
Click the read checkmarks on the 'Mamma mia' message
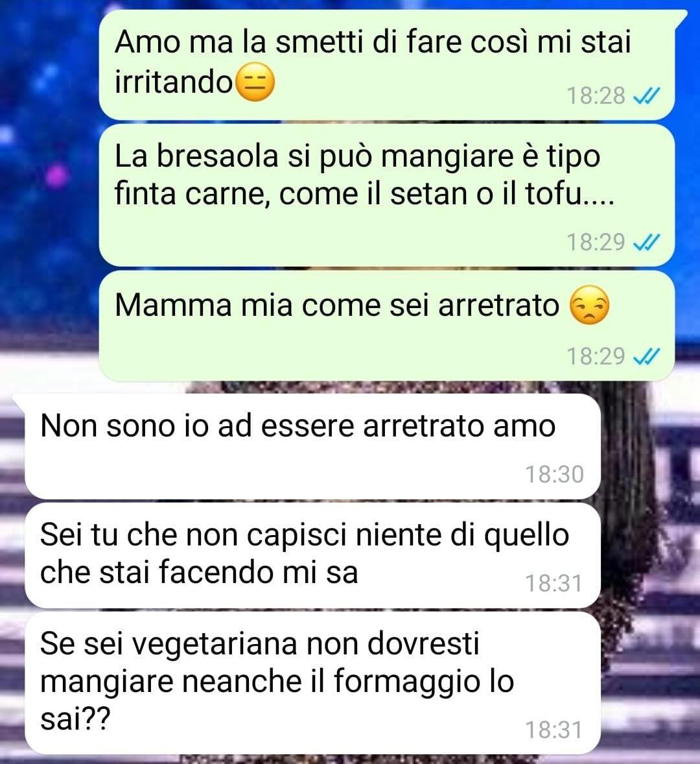646,357
